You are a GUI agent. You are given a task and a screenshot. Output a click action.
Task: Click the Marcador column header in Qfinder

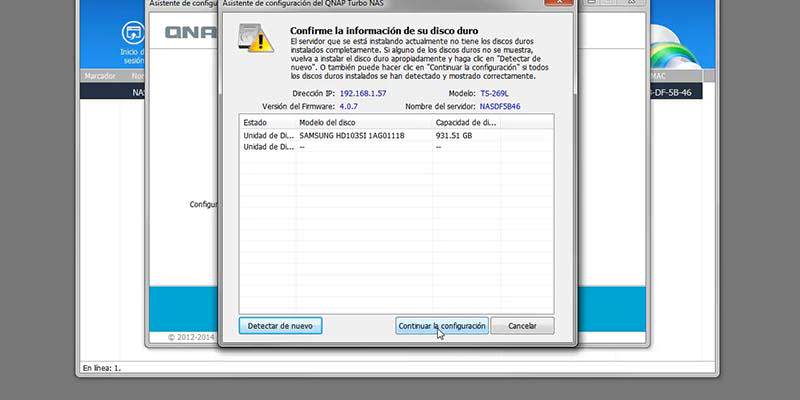pos(99,76)
